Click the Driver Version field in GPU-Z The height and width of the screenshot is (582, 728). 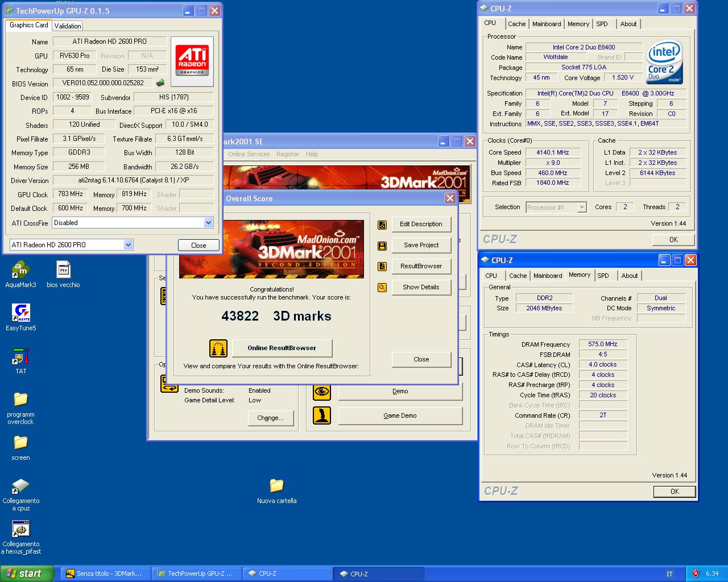133,181
